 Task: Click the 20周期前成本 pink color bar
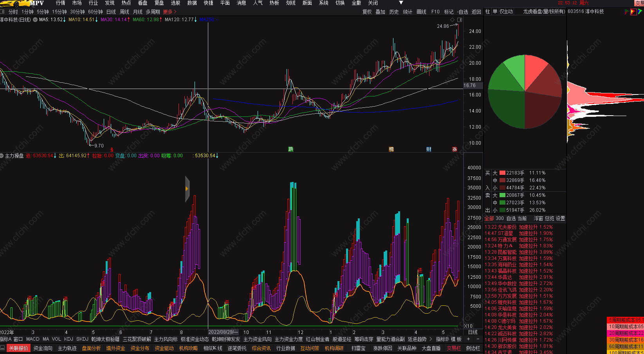(625, 333)
